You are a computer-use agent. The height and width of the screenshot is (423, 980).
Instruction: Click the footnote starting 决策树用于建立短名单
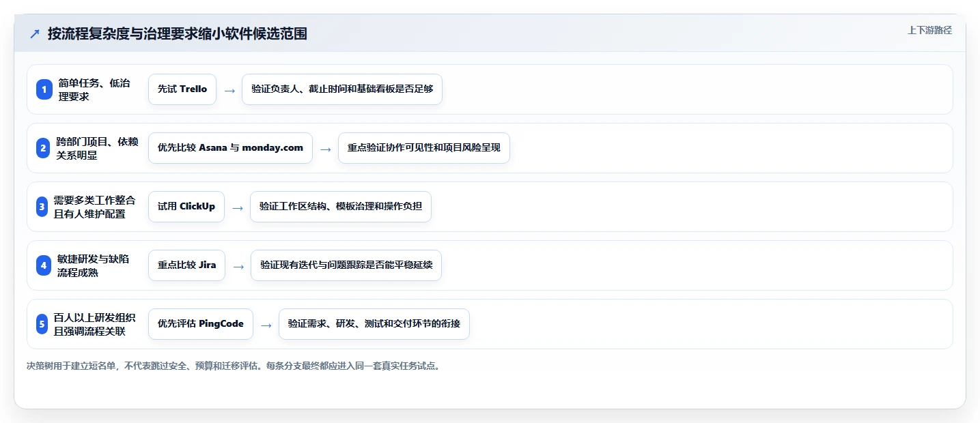[x=235, y=366]
